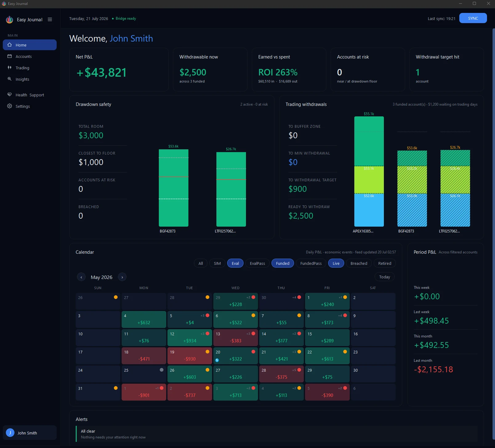Toggle the SIM calendar filter

click(217, 263)
